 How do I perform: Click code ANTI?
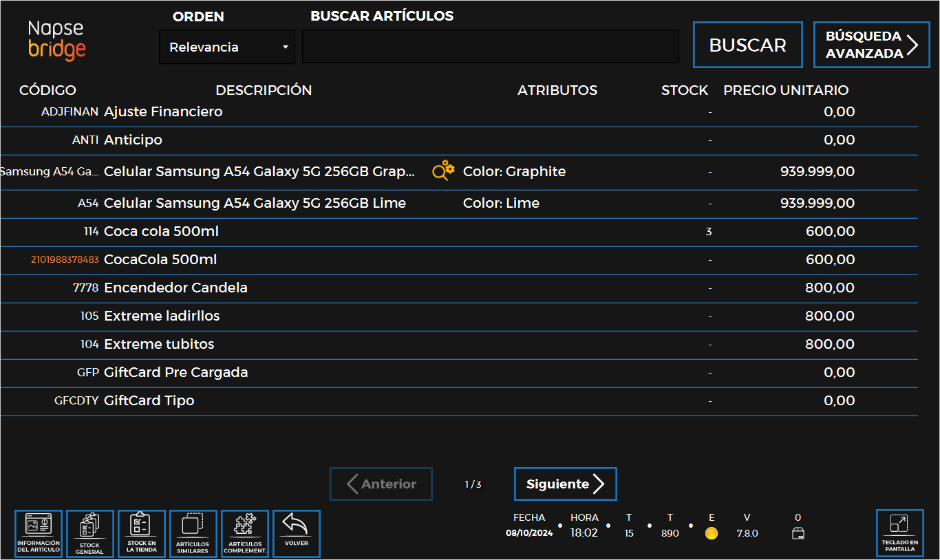tap(86, 140)
